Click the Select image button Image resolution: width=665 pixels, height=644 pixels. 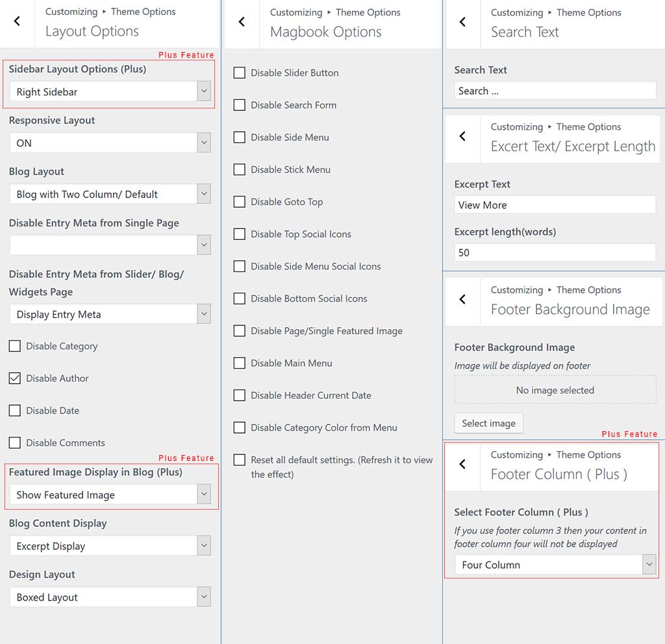tap(488, 423)
